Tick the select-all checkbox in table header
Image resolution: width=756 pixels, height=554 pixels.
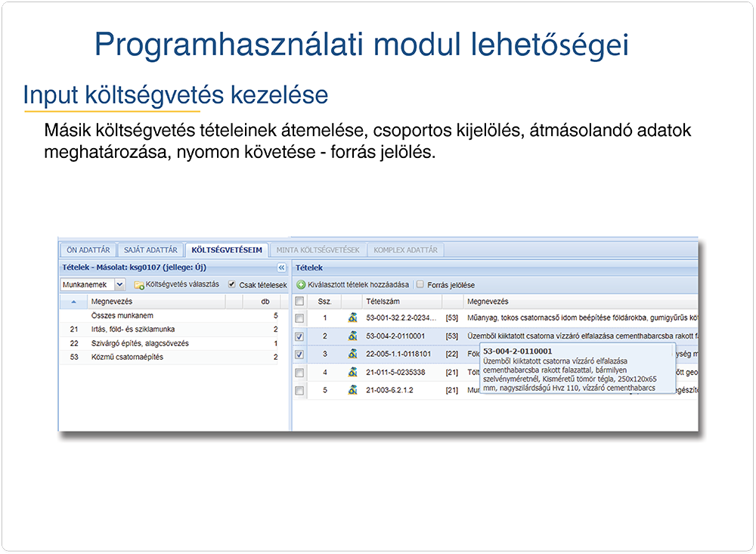300,302
